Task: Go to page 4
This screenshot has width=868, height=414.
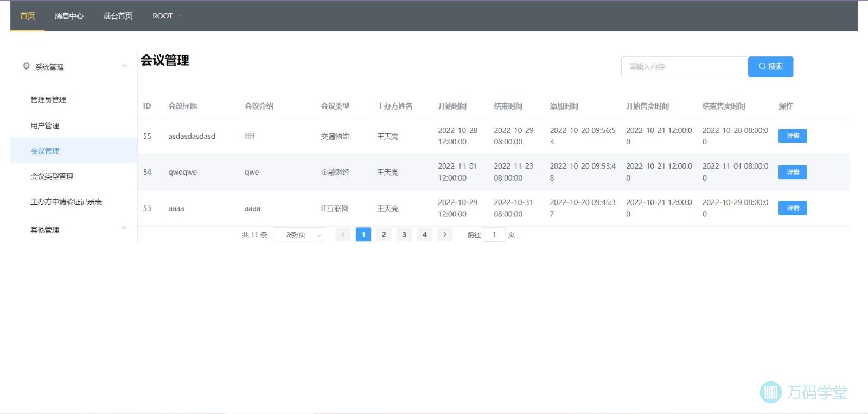Action: pyautogui.click(x=424, y=234)
